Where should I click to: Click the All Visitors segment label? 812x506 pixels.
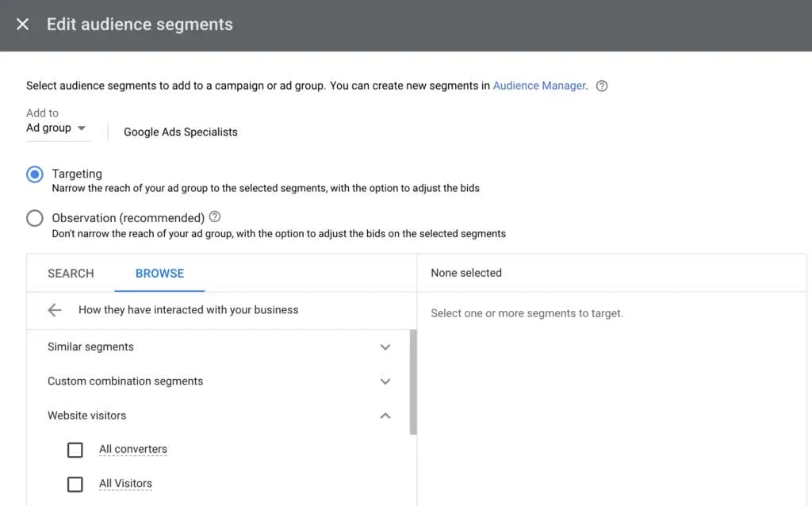point(125,484)
